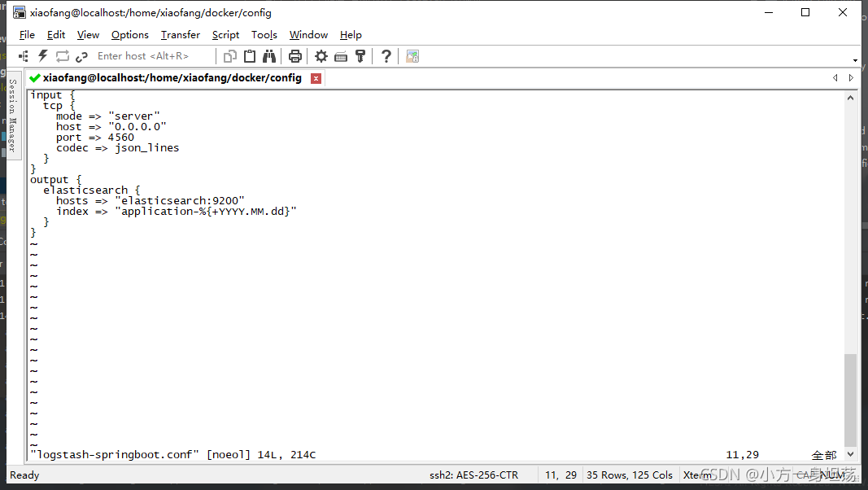868x490 pixels.
Task: Show next tab with right arrow
Action: [851, 78]
